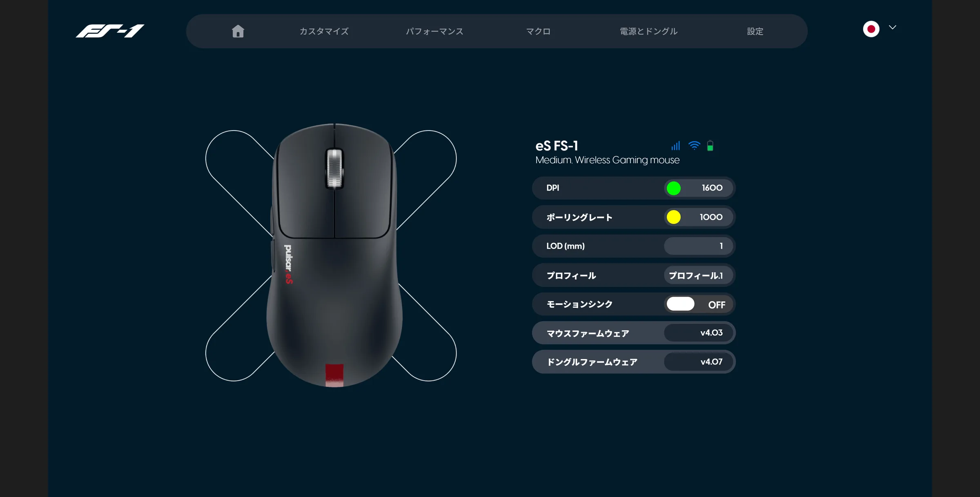Click the green DPI color indicator
Viewport: 980px width, 497px height.
pos(674,188)
